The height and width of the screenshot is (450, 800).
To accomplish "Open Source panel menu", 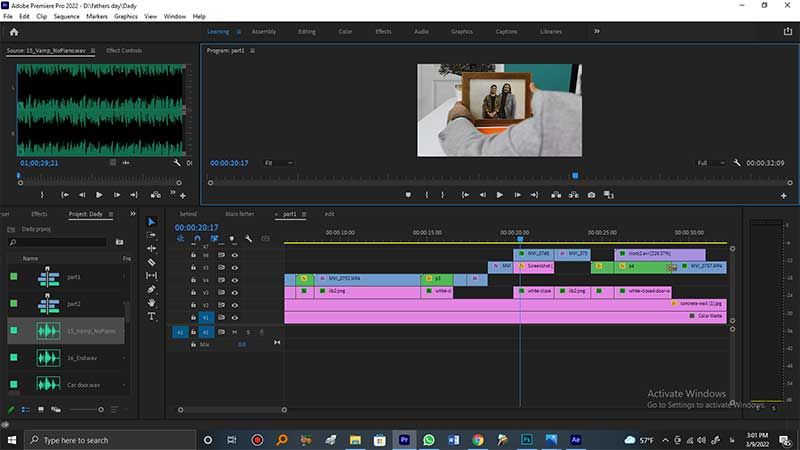I will pos(93,51).
